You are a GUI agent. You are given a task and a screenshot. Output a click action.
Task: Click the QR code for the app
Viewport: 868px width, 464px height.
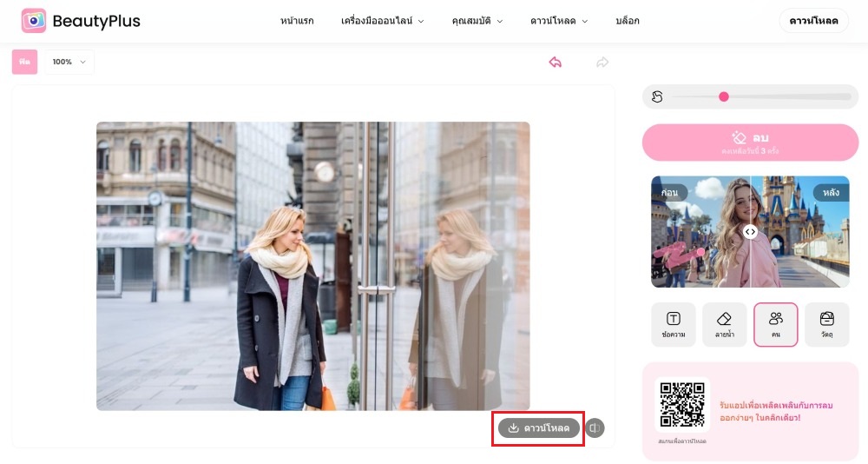tap(682, 405)
